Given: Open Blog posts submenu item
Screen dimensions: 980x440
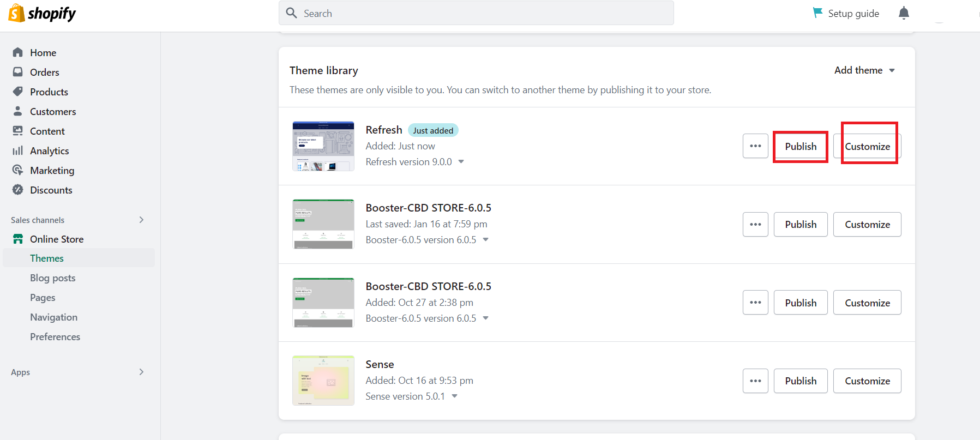Looking at the screenshot, I should [x=53, y=278].
